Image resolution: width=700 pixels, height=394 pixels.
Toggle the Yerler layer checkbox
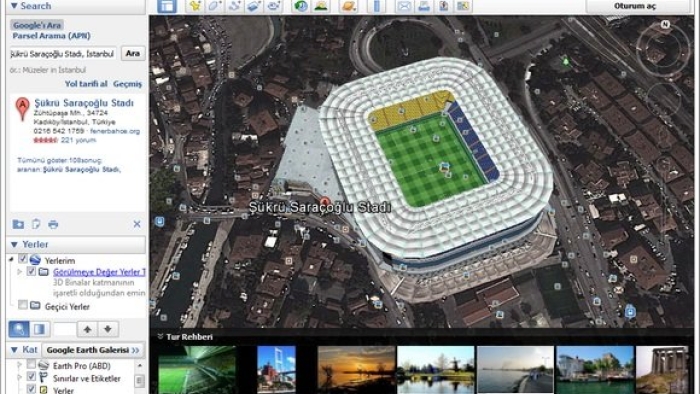[x=31, y=389]
